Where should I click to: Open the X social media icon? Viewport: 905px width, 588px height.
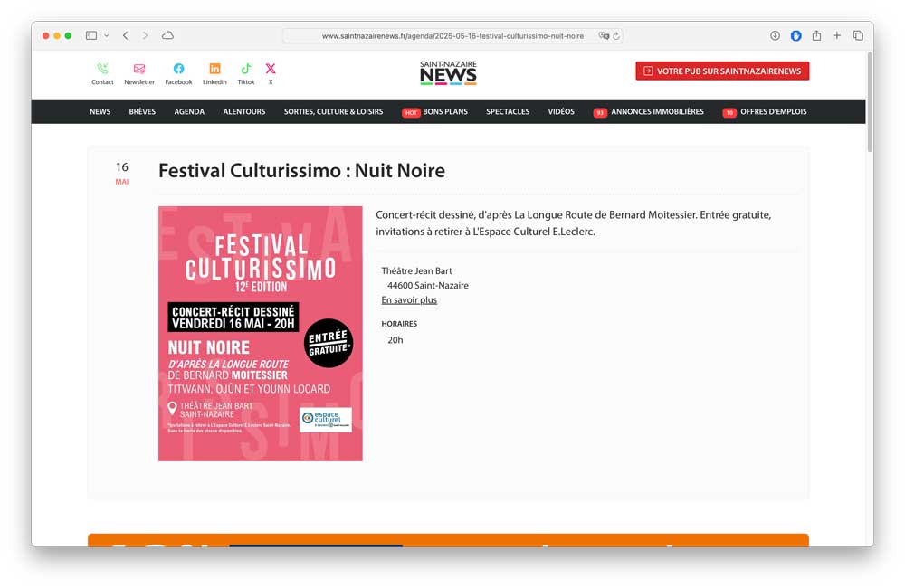coord(270,69)
